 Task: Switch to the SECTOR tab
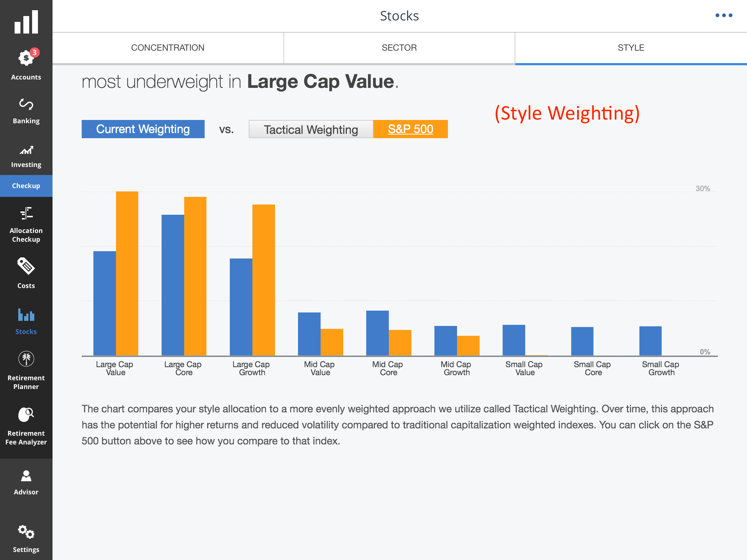[x=399, y=48]
